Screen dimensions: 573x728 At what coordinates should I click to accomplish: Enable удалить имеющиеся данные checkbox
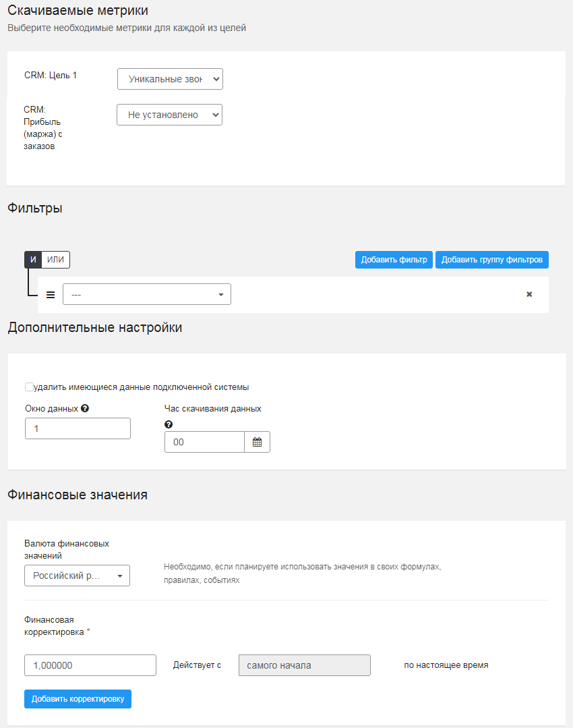[29, 387]
